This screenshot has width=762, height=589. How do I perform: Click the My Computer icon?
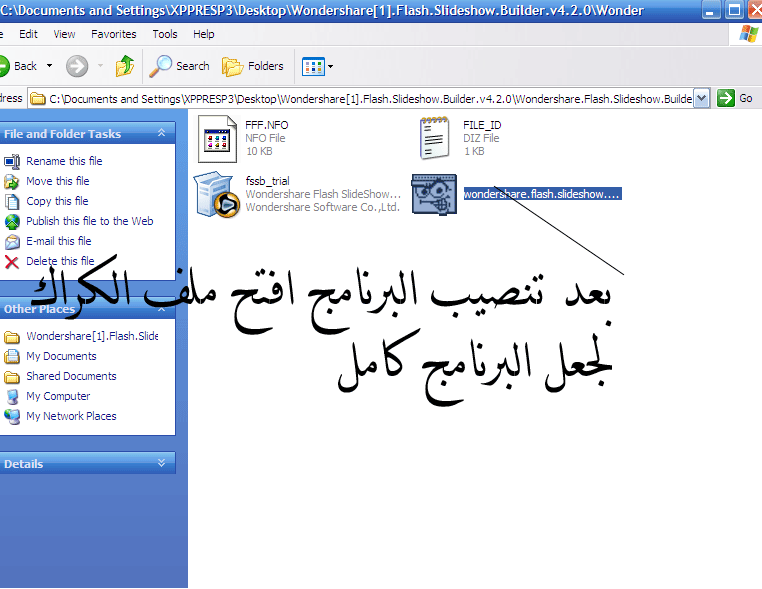pos(12,397)
